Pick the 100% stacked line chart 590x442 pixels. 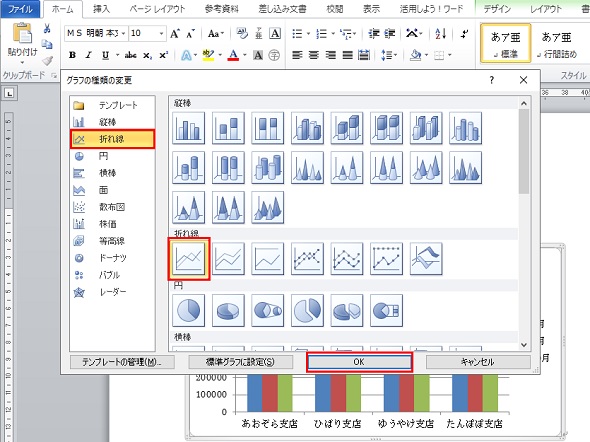[x=268, y=258]
